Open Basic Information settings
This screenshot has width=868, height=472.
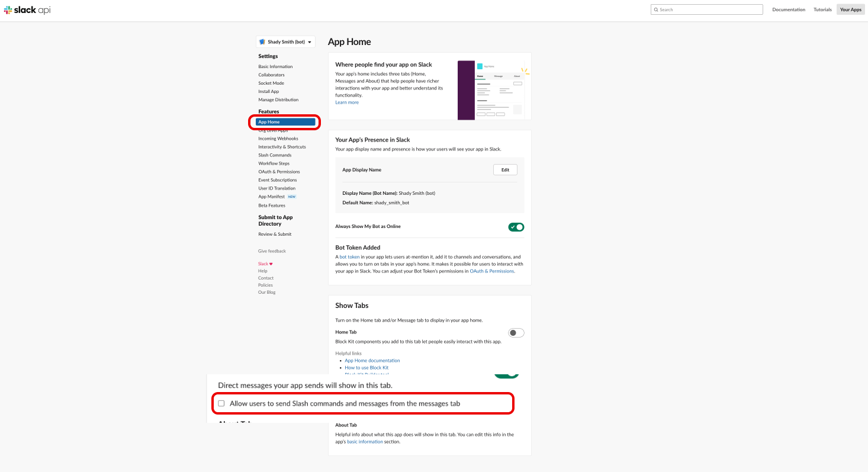coord(275,66)
